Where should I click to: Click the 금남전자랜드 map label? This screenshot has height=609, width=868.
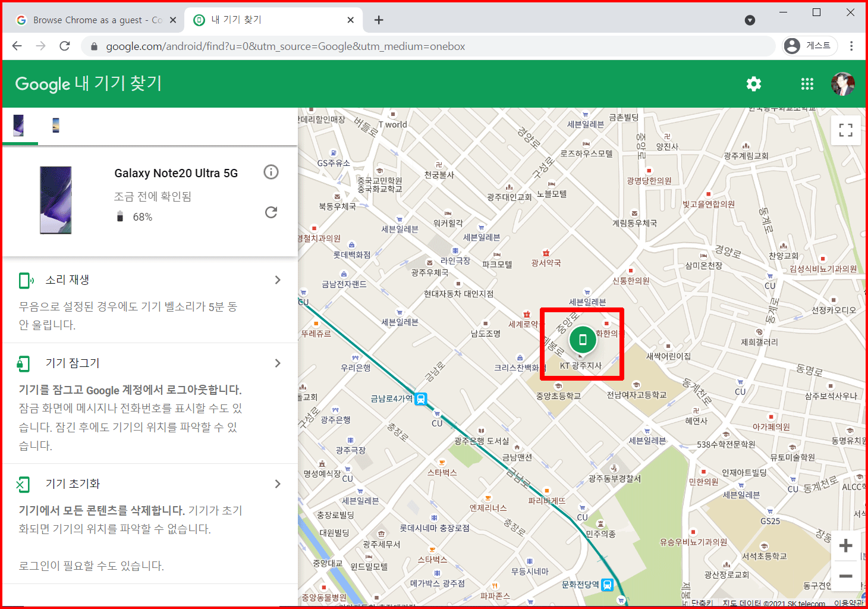[344, 284]
